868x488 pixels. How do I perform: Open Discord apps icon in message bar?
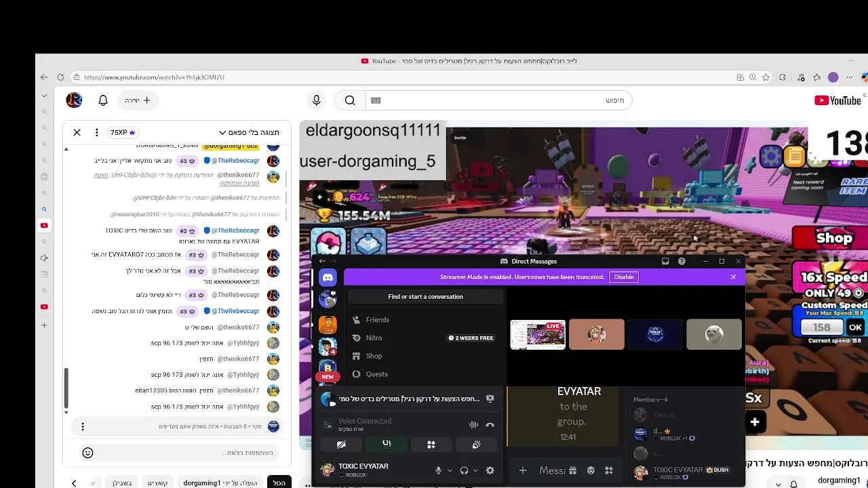[609, 470]
